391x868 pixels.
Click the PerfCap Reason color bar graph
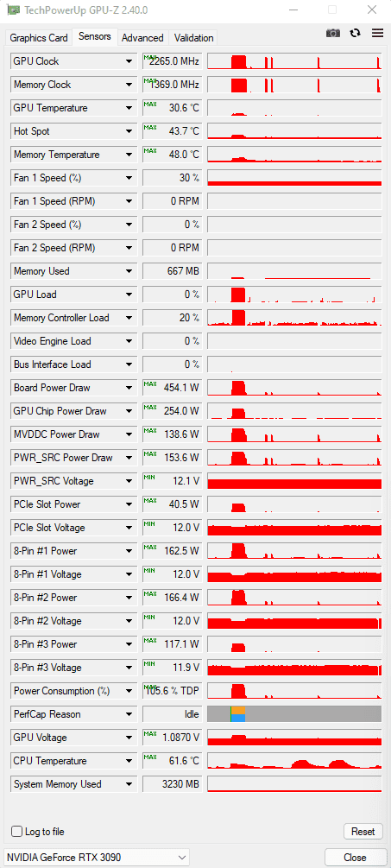tap(294, 714)
